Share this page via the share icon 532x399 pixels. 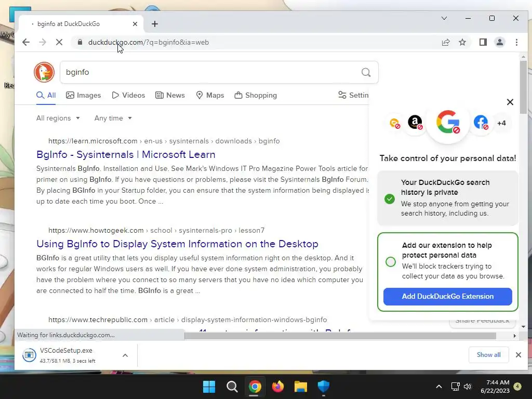click(445, 42)
